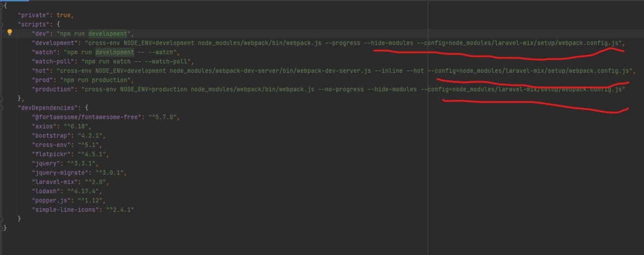
Task: Click the "jquery" dependency key
Action: (x=46, y=163)
